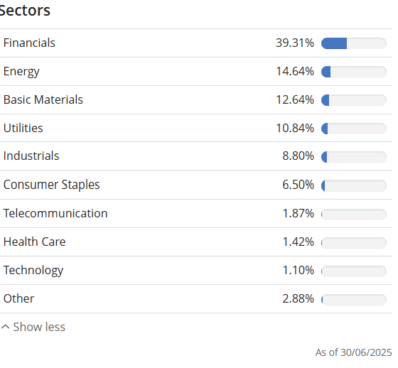Select the Industrials sector label

[x=31, y=156]
